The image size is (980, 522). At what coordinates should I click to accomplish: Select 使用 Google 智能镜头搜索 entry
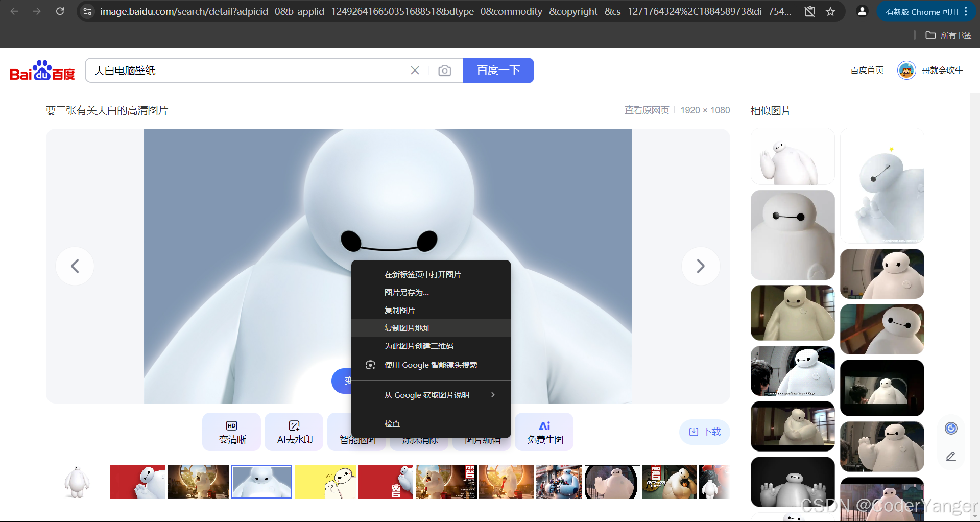click(431, 365)
